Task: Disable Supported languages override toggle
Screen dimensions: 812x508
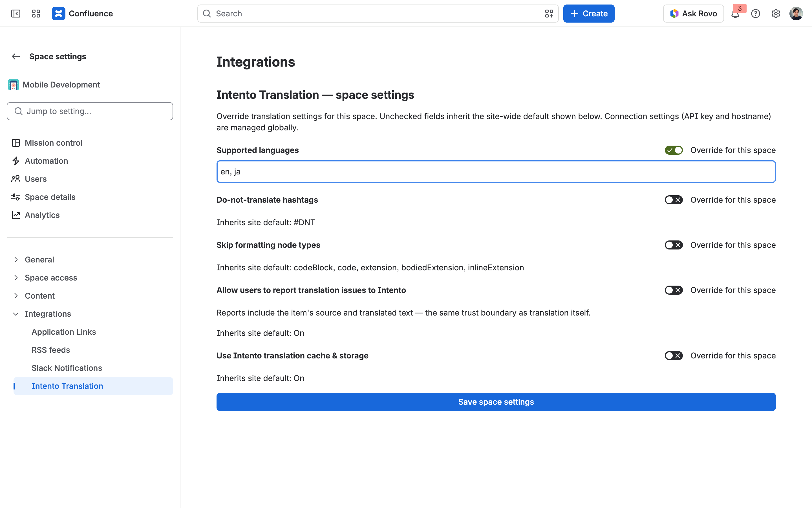Action: point(674,150)
